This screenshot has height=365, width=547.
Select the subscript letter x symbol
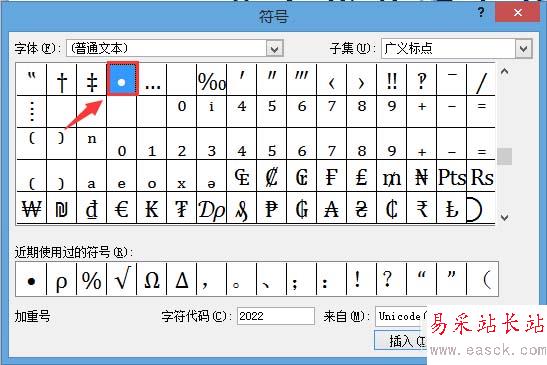coord(182,176)
